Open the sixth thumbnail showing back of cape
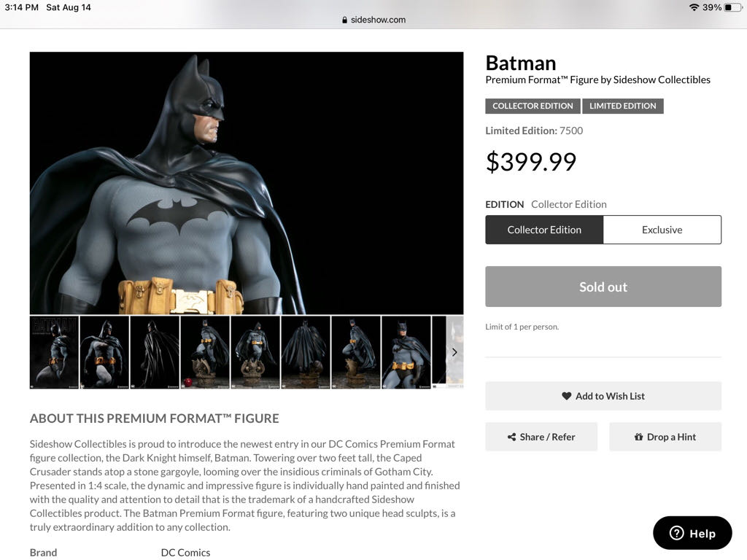The image size is (747, 560). point(306,352)
